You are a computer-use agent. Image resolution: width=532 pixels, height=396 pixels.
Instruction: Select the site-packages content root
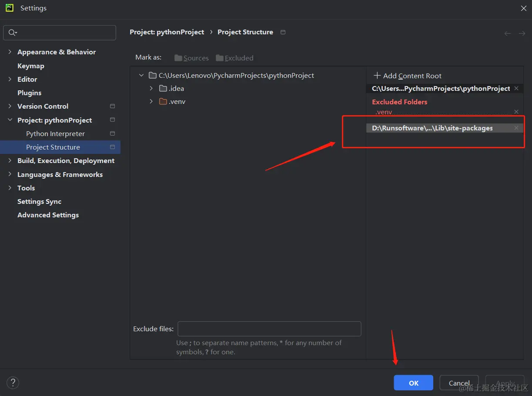click(x=432, y=128)
